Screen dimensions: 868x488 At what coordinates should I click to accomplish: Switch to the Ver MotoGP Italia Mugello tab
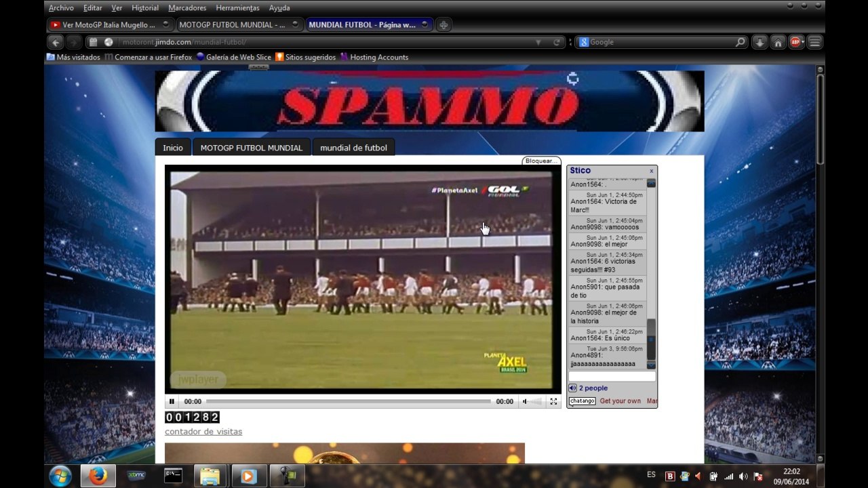[110, 25]
